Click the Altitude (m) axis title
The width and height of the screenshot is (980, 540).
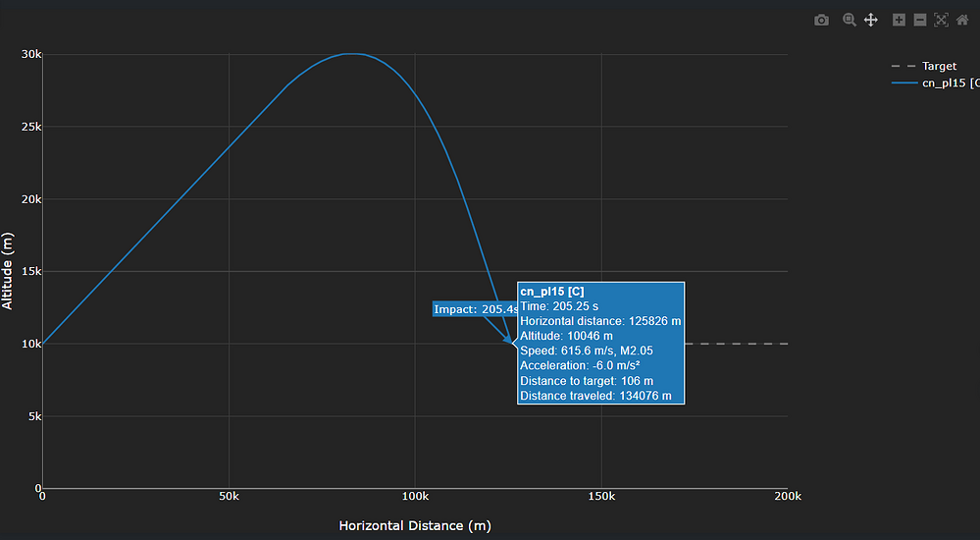(x=8, y=271)
